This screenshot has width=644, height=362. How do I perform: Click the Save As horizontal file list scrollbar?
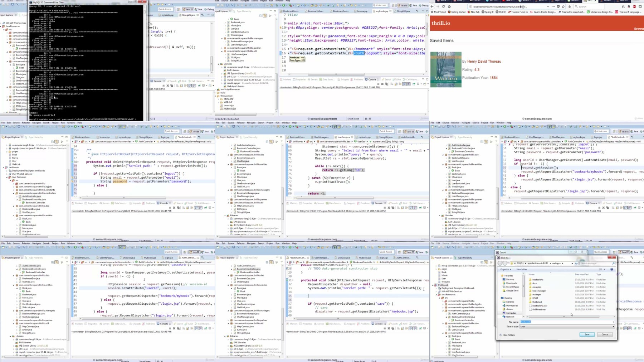[563, 317]
